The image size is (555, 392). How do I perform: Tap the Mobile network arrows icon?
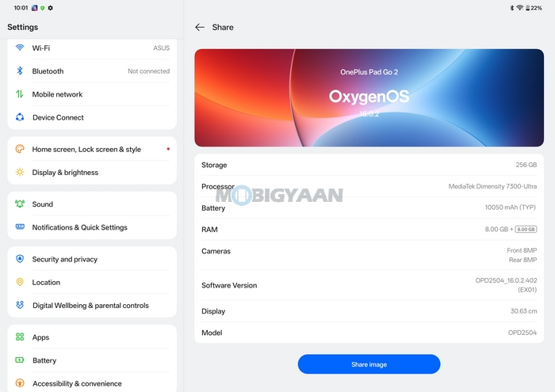[x=20, y=94]
